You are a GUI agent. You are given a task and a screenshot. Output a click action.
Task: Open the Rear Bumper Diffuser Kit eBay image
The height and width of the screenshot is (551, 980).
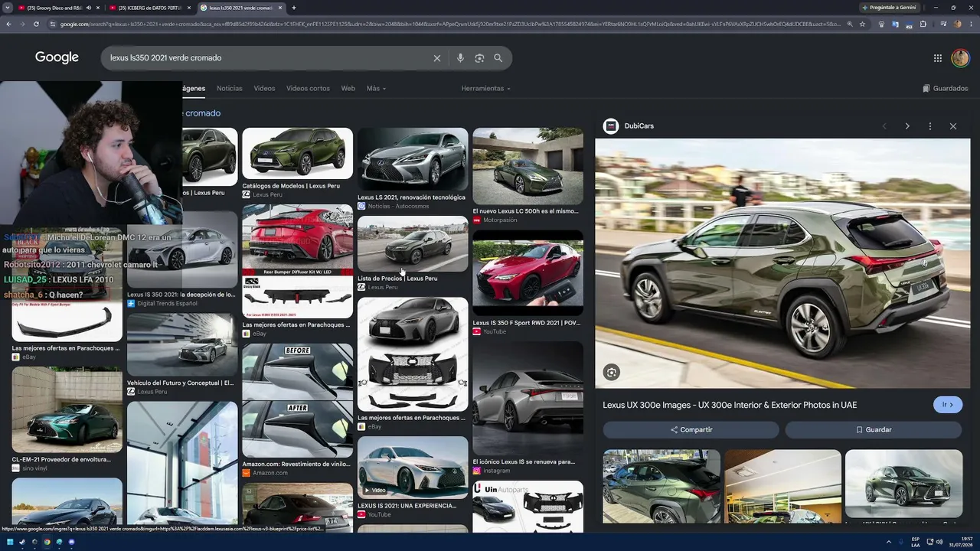tap(297, 261)
